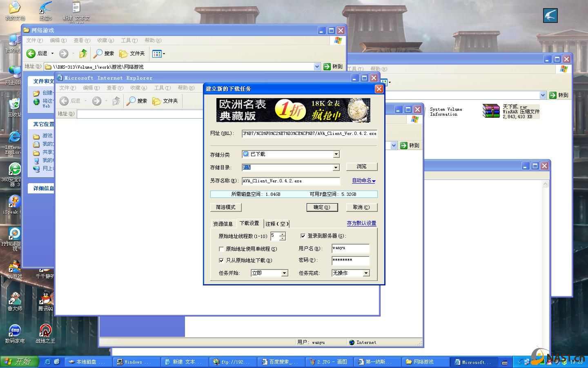Screen dimensions: 588x368
Task: Click IE quick launch icon on taskbar
Action: pos(47,362)
